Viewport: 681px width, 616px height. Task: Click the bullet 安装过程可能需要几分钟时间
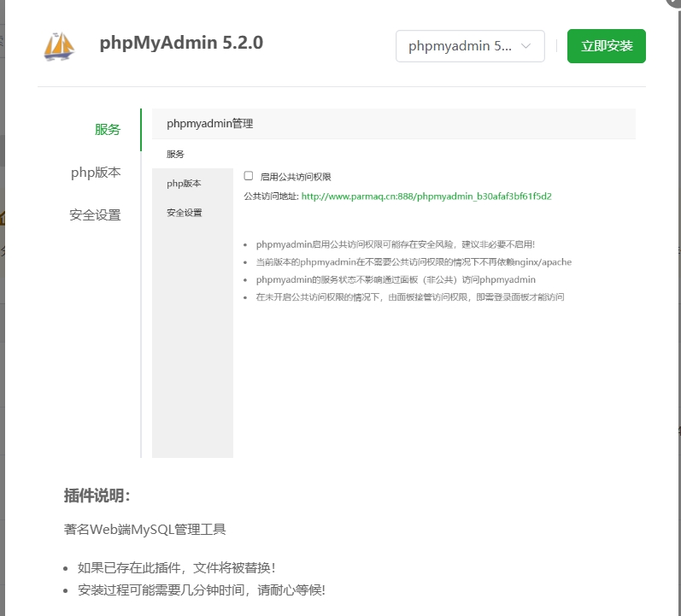pos(202,590)
